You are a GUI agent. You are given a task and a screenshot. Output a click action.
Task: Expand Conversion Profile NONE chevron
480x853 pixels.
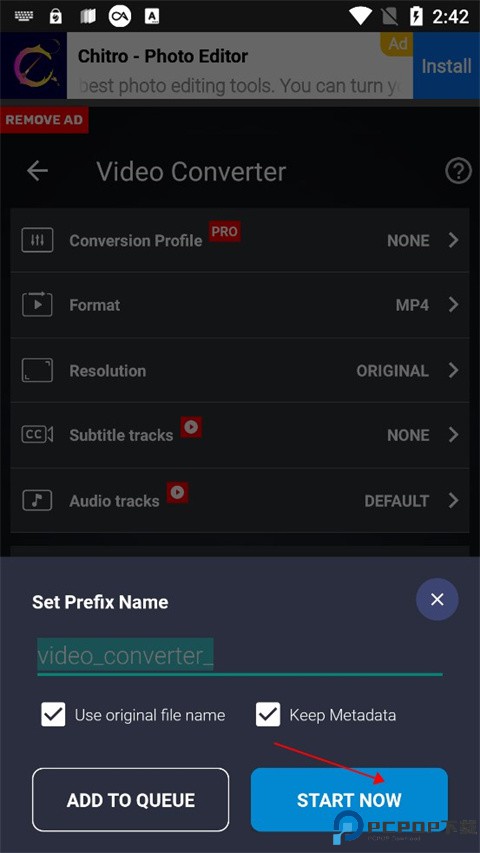[x=453, y=240]
